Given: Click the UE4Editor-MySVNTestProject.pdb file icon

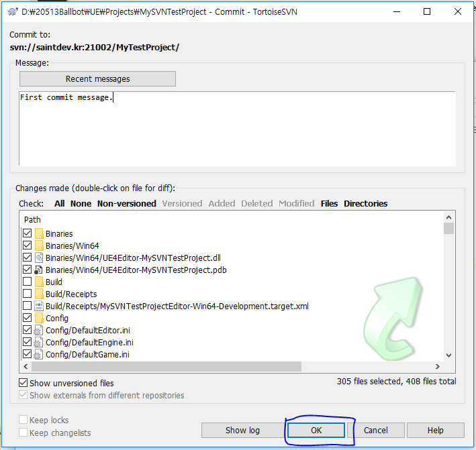Looking at the screenshot, I should (38, 270).
